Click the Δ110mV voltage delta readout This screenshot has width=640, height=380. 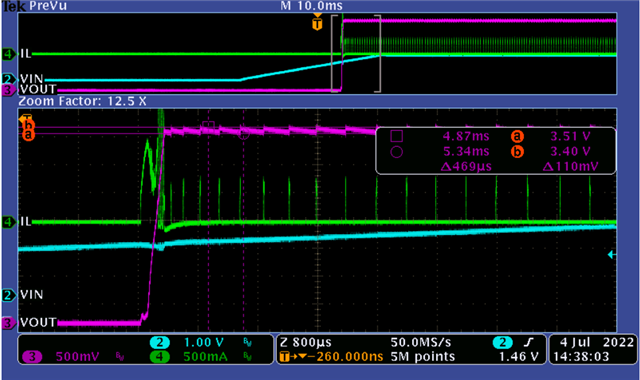(x=571, y=167)
